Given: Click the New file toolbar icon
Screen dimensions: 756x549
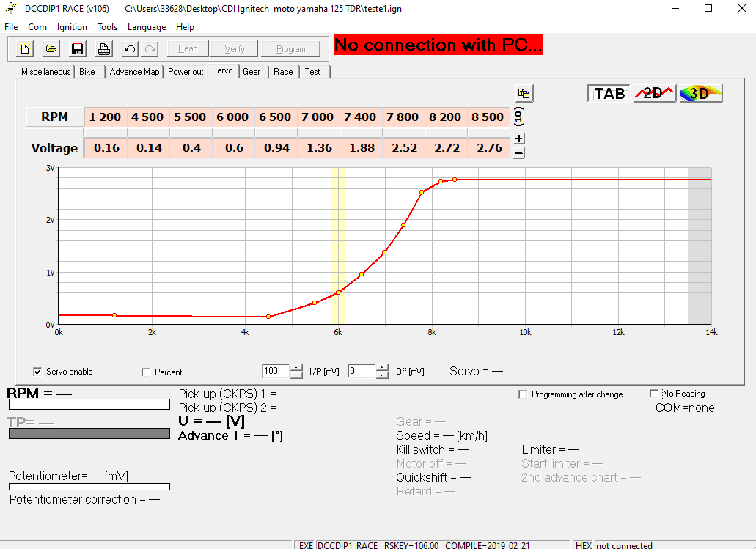Looking at the screenshot, I should tap(25, 48).
